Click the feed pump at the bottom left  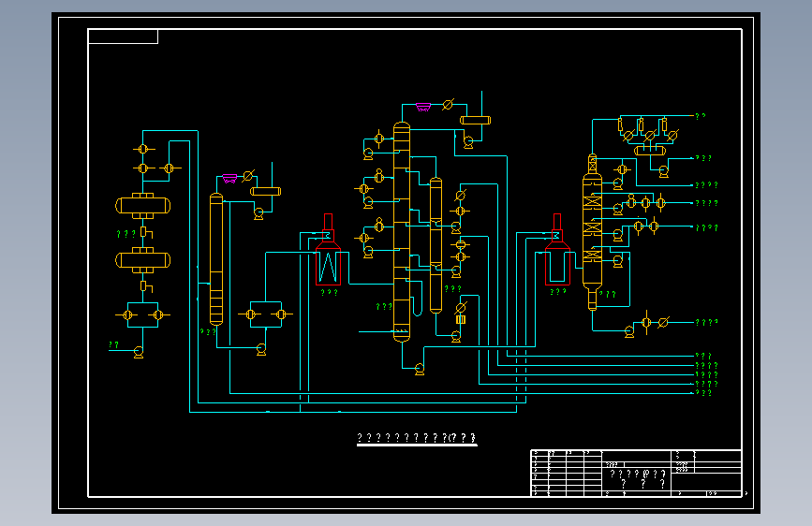(x=139, y=352)
